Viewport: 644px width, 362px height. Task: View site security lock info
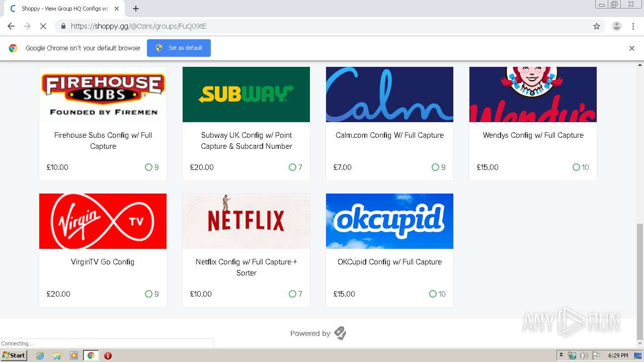[x=63, y=26]
